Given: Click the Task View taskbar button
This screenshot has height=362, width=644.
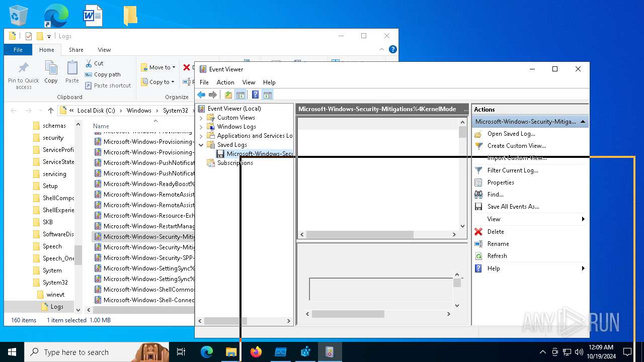Looking at the screenshot, I should click(x=181, y=352).
